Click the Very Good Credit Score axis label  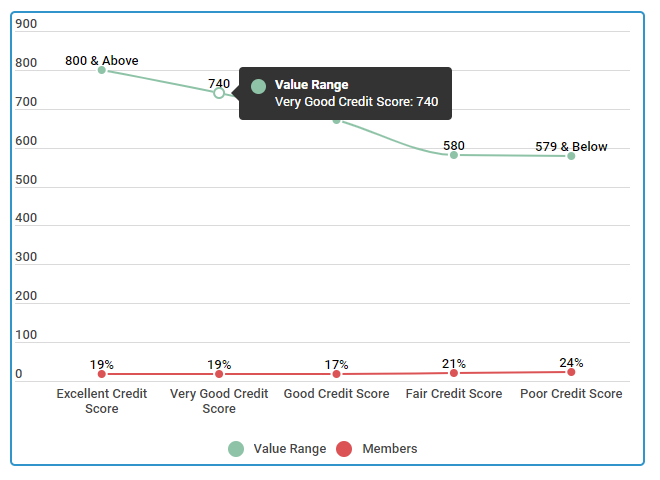pyautogui.click(x=219, y=401)
